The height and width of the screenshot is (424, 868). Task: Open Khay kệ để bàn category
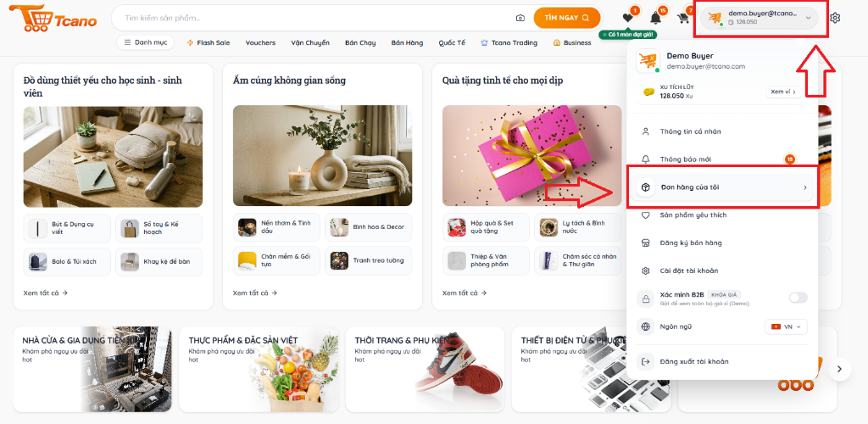point(159,262)
